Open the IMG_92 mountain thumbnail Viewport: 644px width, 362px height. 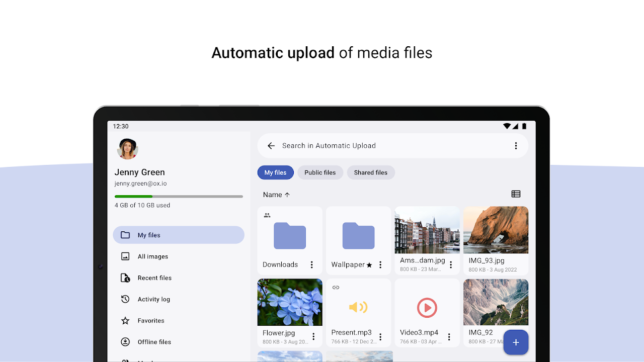pyautogui.click(x=496, y=302)
